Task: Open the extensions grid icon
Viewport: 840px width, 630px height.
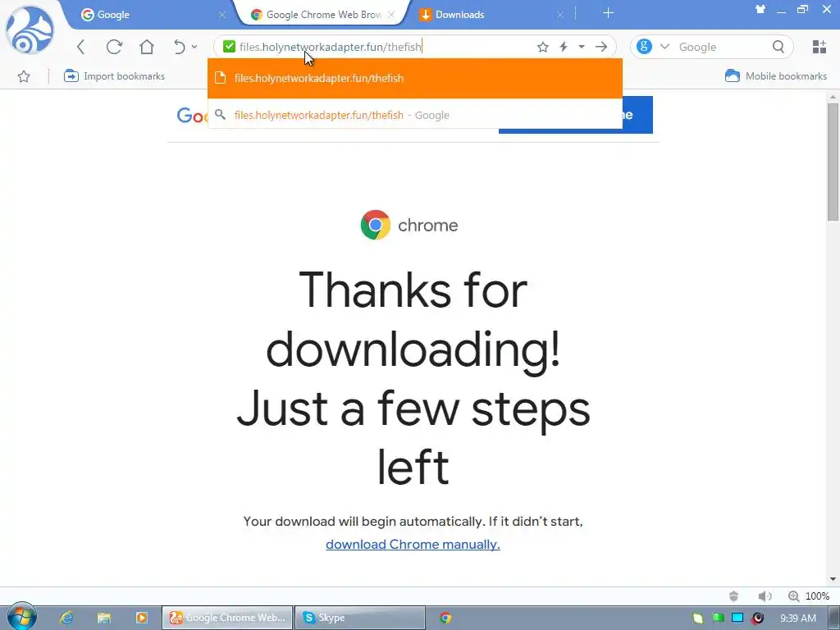Action: tap(819, 47)
